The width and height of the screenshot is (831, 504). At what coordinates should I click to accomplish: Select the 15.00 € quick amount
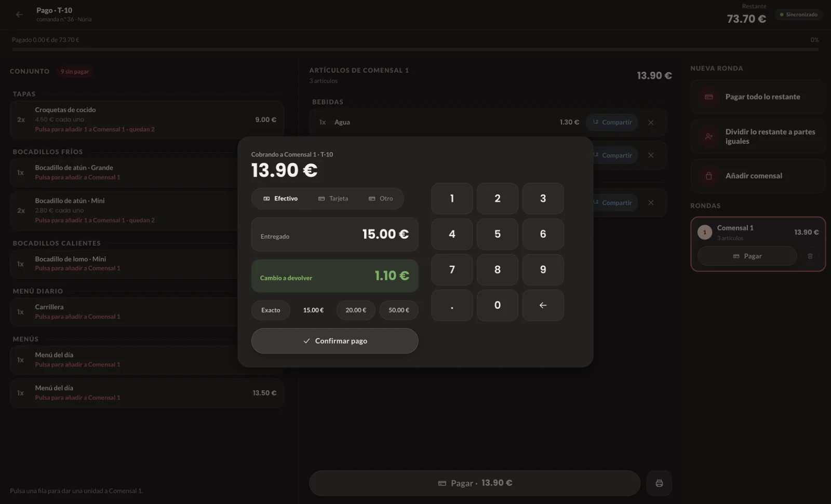point(313,310)
